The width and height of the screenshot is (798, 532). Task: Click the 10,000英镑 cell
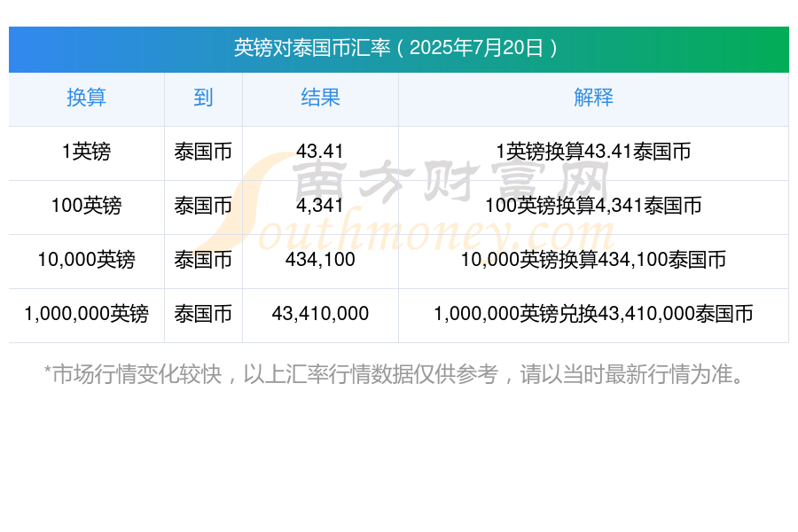87,260
